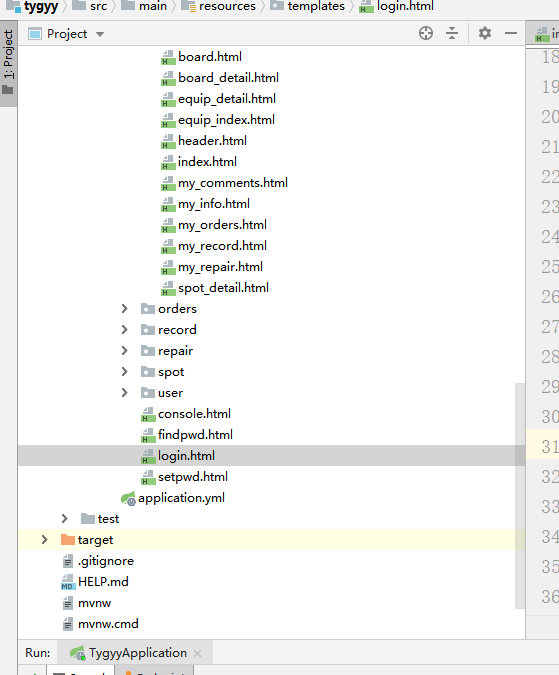559x675 pixels.
Task: Hide the Project panel with minus icon
Action: (x=511, y=33)
